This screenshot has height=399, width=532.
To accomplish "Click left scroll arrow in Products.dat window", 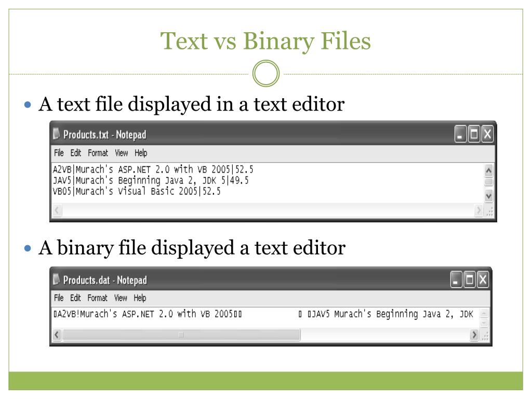I will point(57,335).
